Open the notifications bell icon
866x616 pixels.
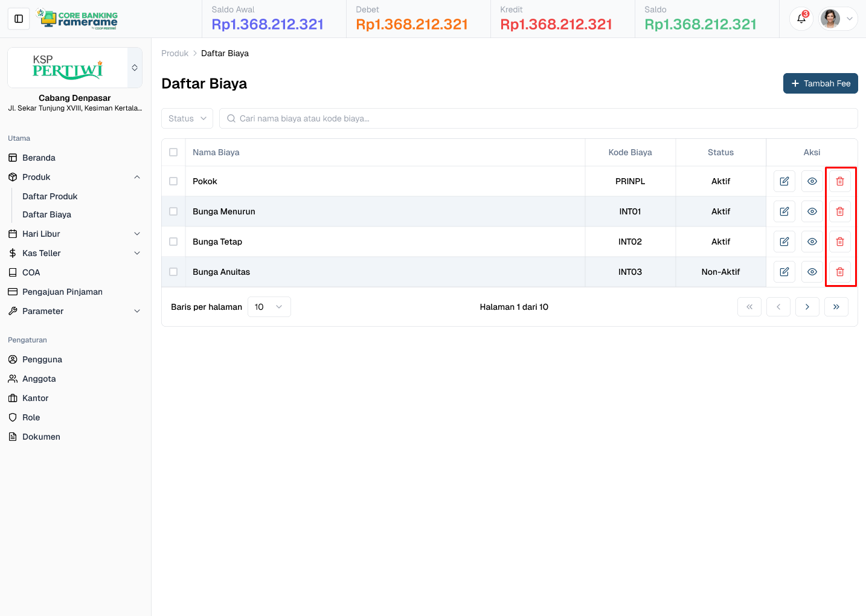[801, 19]
